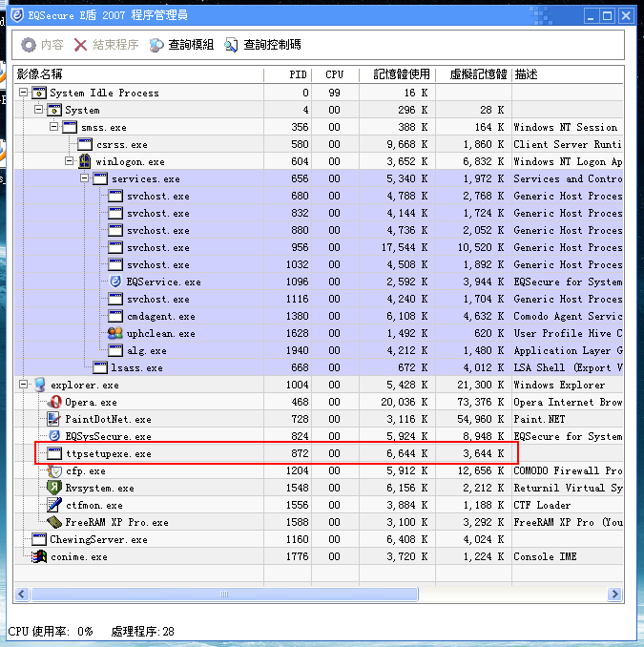Click memory value 6,644 K for ttpsetupexe.exe
The height and width of the screenshot is (647, 644).
tap(407, 453)
